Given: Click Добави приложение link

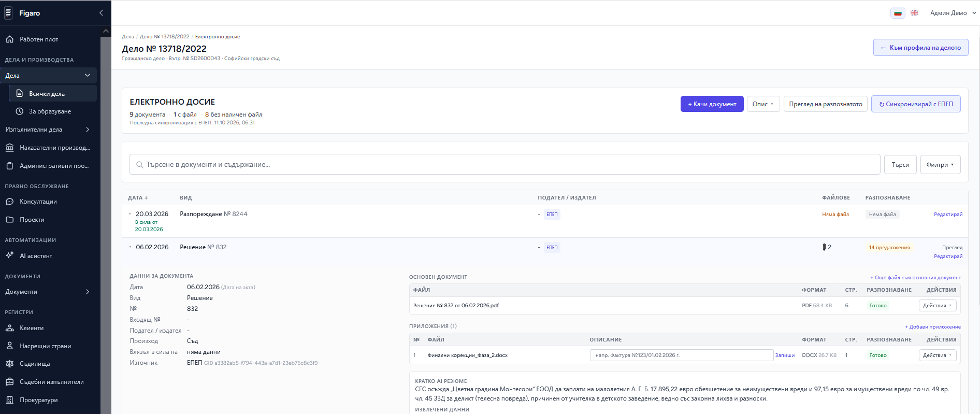Looking at the screenshot, I should pos(933,327).
